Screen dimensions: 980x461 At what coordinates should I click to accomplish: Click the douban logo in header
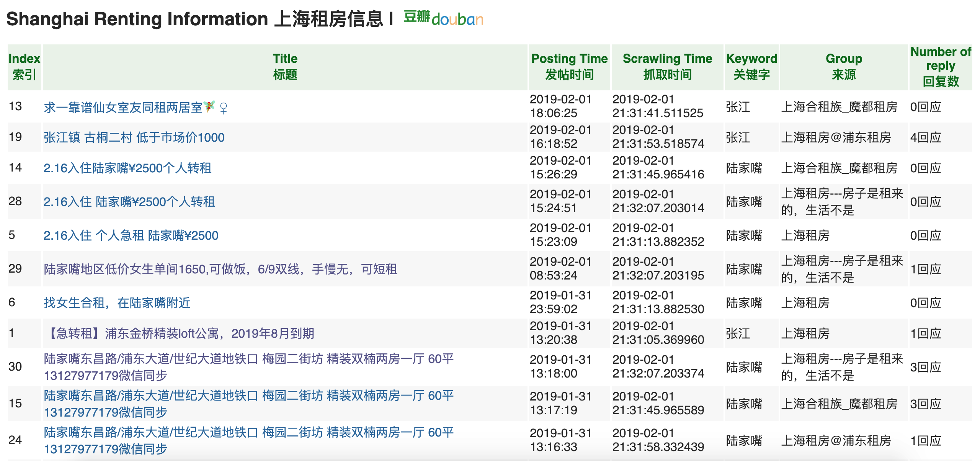[x=443, y=18]
